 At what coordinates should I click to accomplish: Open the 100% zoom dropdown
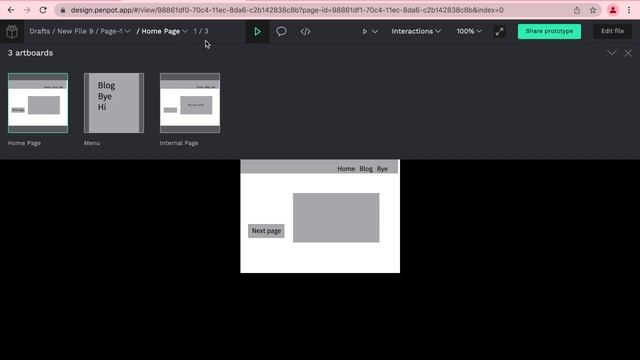coord(469,31)
